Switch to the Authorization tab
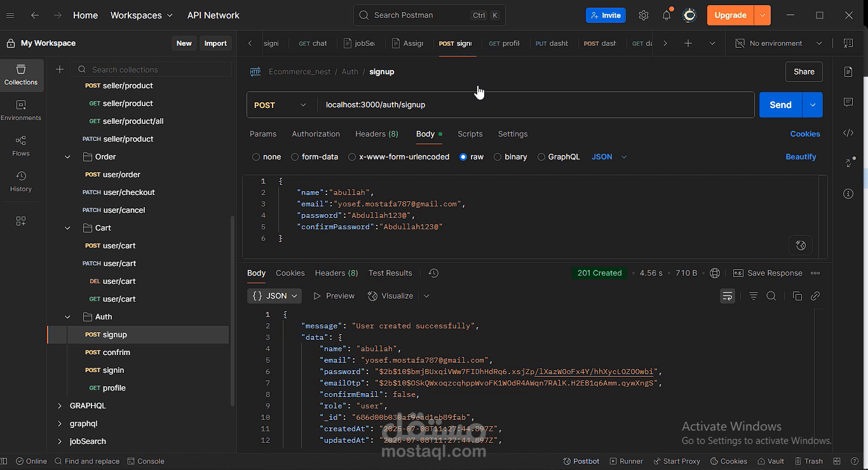 [x=316, y=134]
